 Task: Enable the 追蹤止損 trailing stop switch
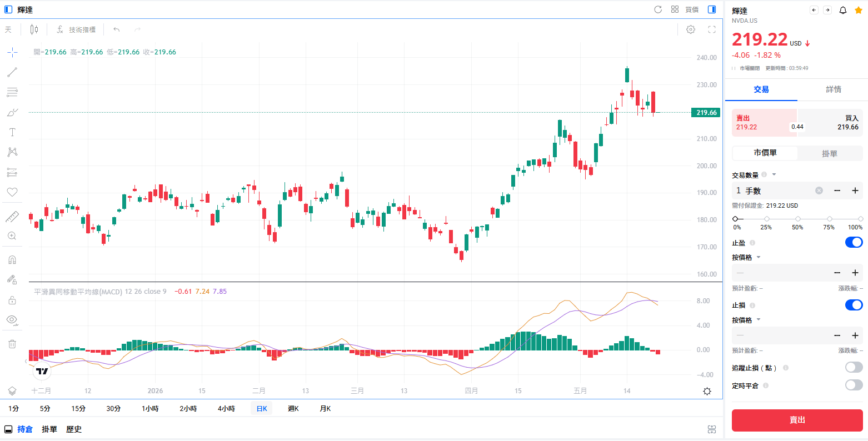(854, 367)
